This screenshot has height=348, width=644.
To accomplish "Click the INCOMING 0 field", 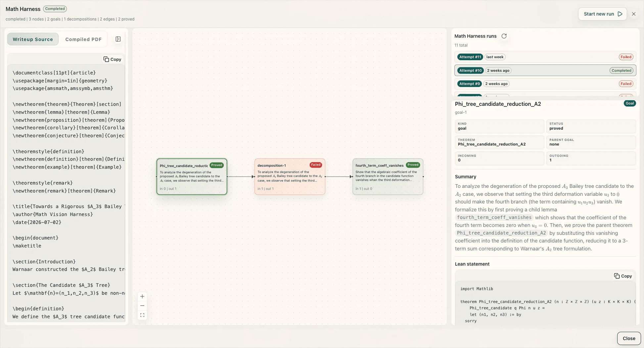I will point(499,158).
